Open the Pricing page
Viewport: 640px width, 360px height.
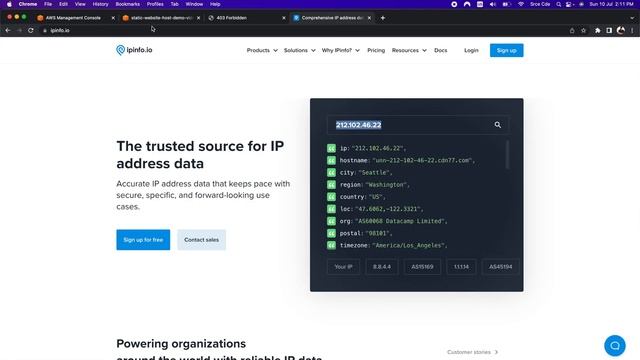tap(376, 50)
